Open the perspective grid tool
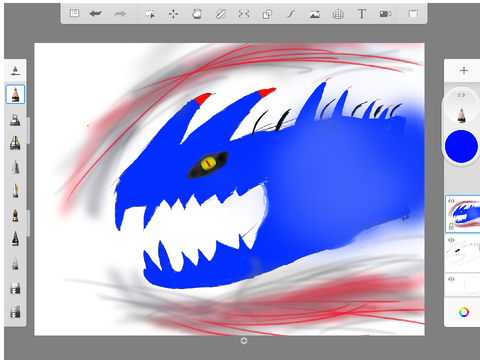This screenshot has width=480, height=360. (338, 14)
